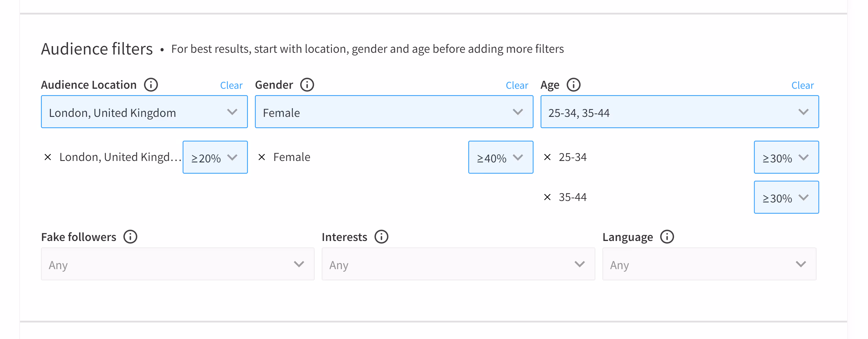
Task: Click the Age info icon
Action: point(573,85)
